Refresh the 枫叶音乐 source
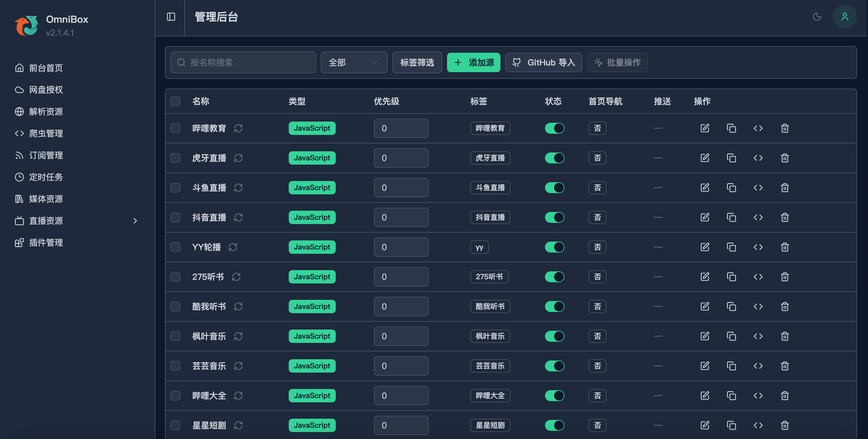 tap(239, 336)
